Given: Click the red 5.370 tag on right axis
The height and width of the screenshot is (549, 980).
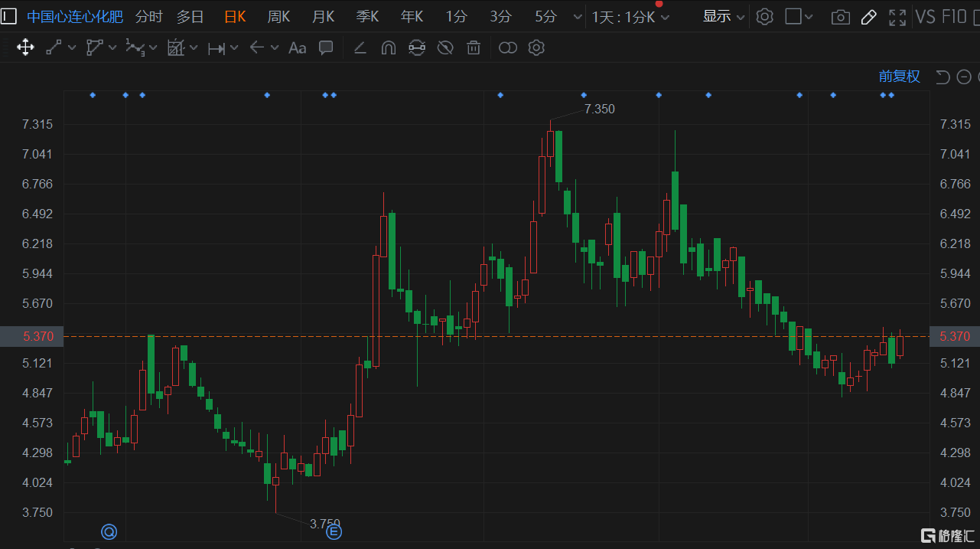Looking at the screenshot, I should (x=955, y=336).
